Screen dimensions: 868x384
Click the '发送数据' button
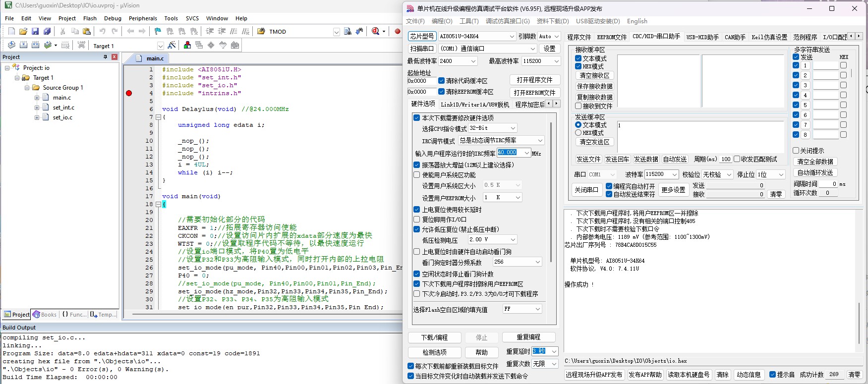coord(646,159)
